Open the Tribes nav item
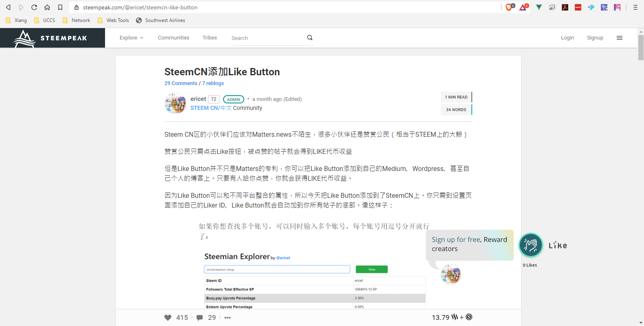 (210, 38)
